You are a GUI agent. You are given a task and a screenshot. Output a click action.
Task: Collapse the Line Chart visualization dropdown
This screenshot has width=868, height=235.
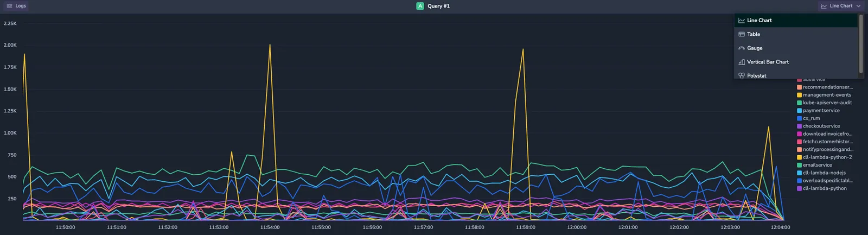pyautogui.click(x=840, y=6)
